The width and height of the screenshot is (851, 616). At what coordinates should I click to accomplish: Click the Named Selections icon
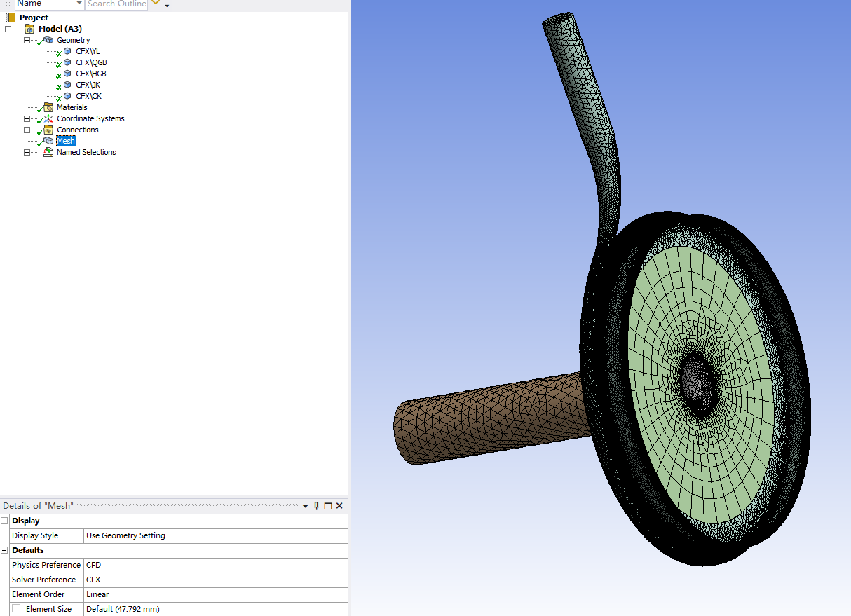coord(48,152)
